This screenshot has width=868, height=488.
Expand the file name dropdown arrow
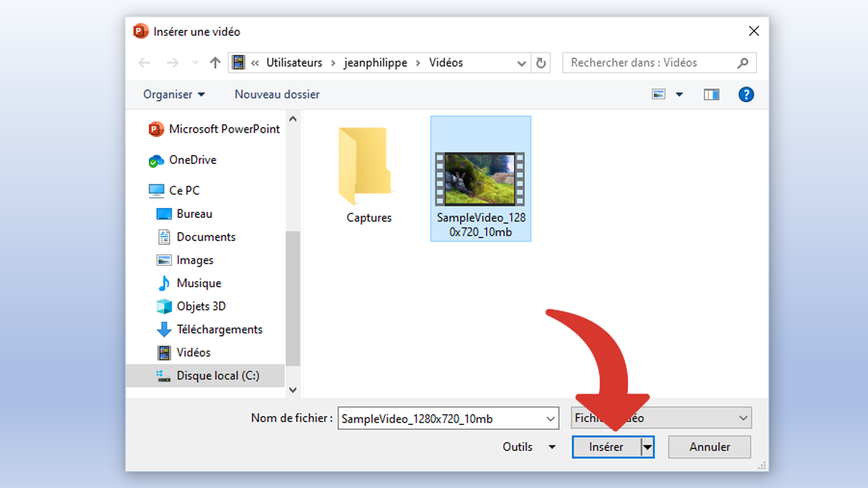point(551,419)
